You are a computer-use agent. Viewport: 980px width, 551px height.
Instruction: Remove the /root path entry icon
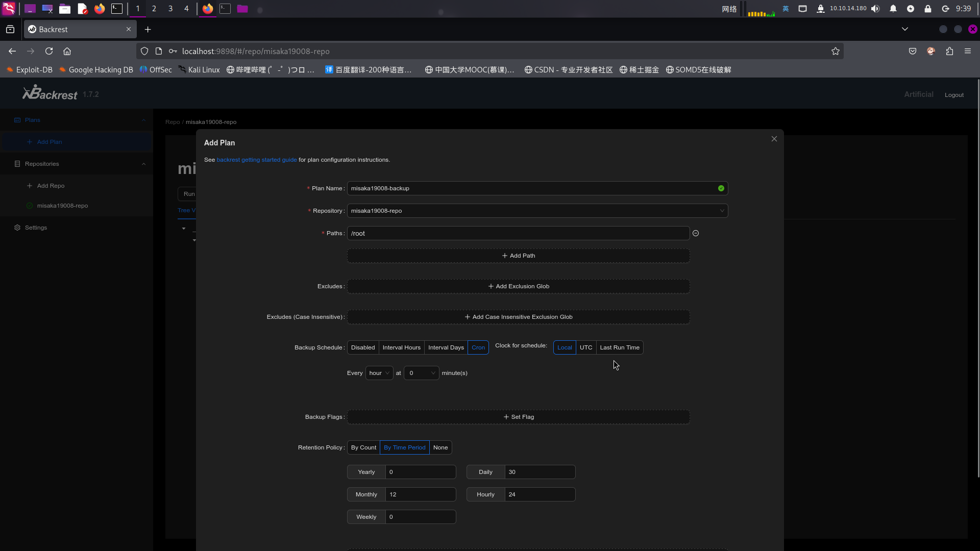click(x=695, y=233)
